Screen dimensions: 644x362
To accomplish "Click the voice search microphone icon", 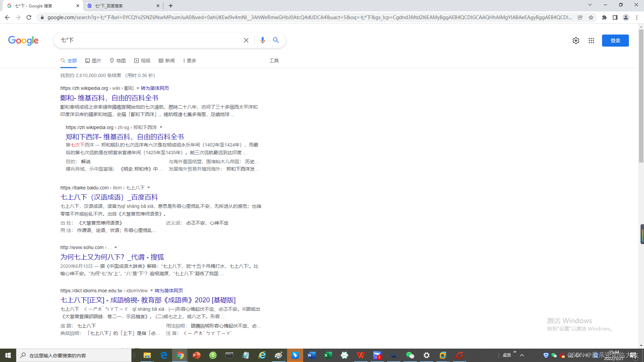I will click(262, 40).
